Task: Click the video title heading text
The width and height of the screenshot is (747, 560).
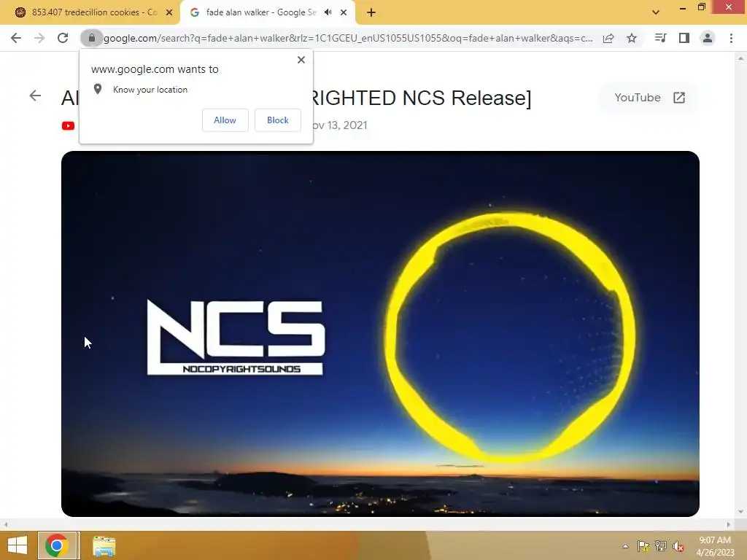Action: pos(296,98)
